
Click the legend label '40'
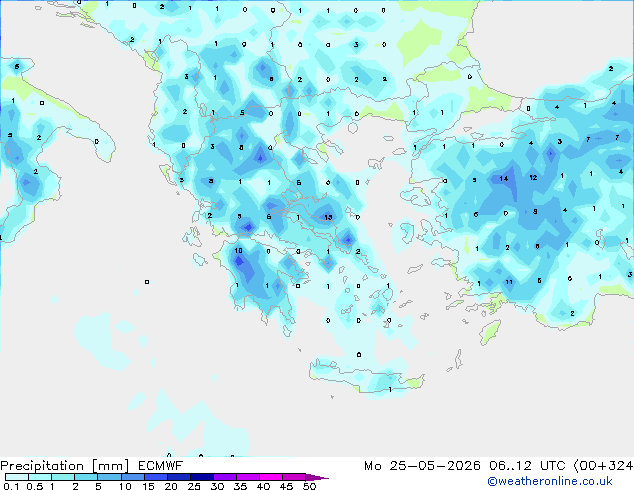(263, 486)
